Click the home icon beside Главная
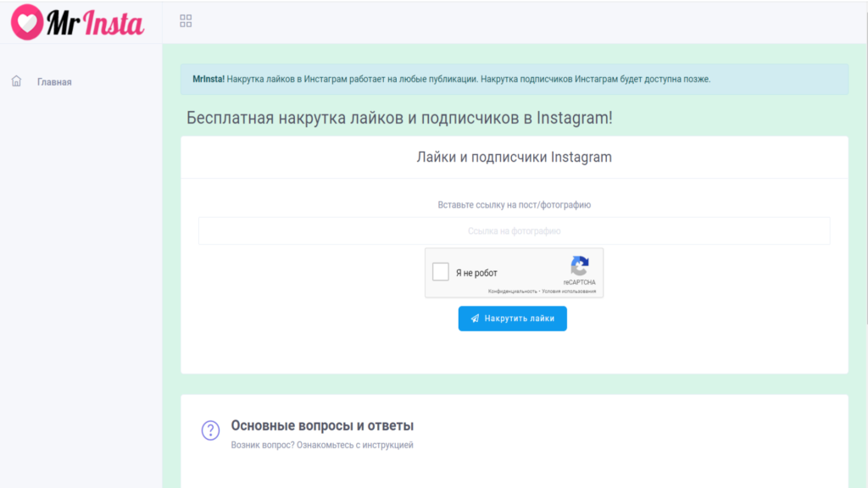Screen dimensions: 868x488 [x=17, y=81]
